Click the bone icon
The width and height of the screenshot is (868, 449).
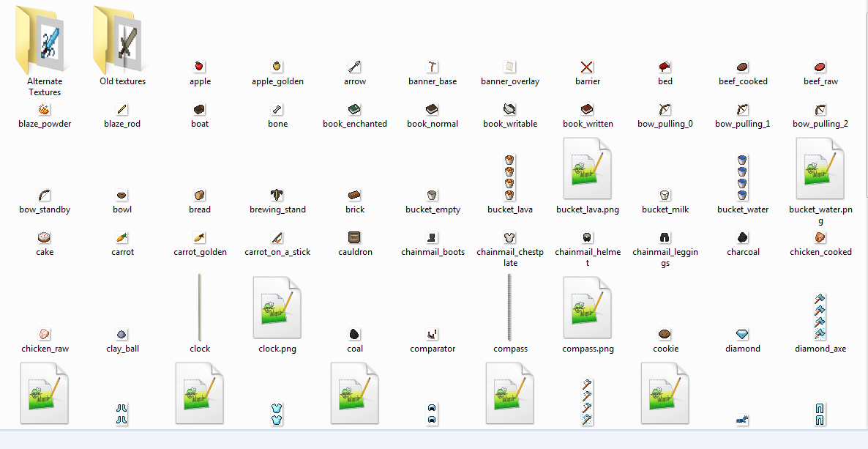(x=277, y=109)
